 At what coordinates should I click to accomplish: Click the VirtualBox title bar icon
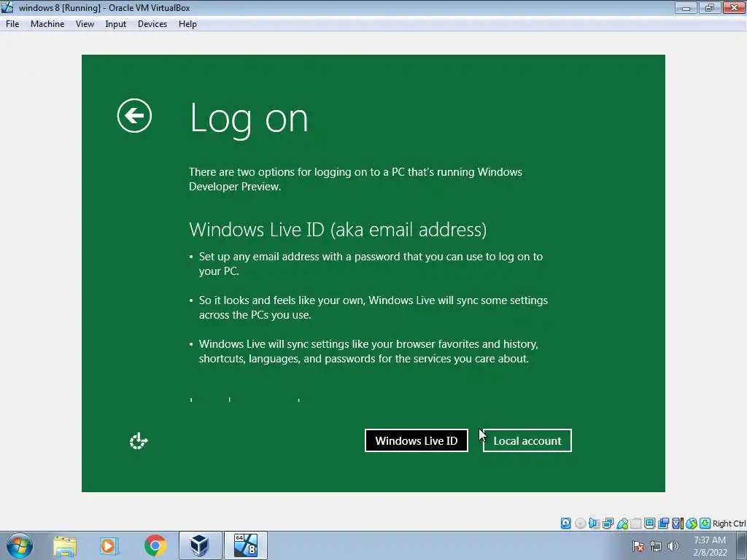(x=7, y=7)
